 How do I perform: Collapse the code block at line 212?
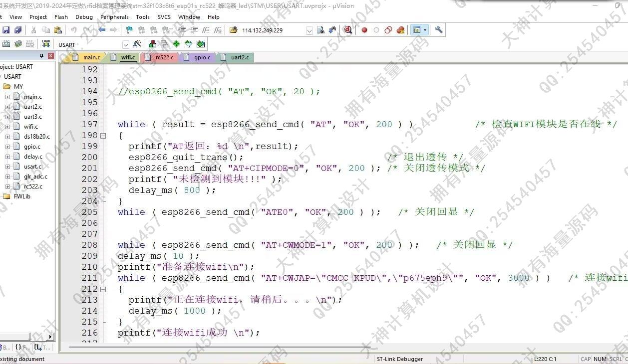point(103,289)
